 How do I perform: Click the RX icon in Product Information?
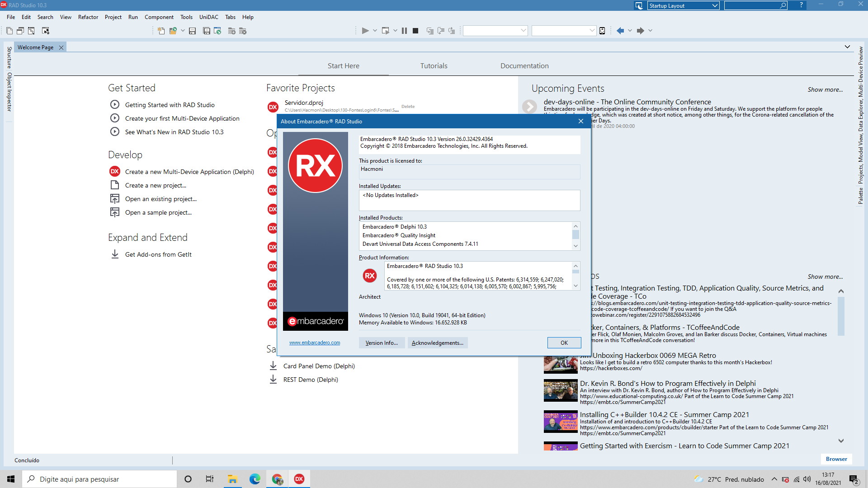click(x=370, y=276)
